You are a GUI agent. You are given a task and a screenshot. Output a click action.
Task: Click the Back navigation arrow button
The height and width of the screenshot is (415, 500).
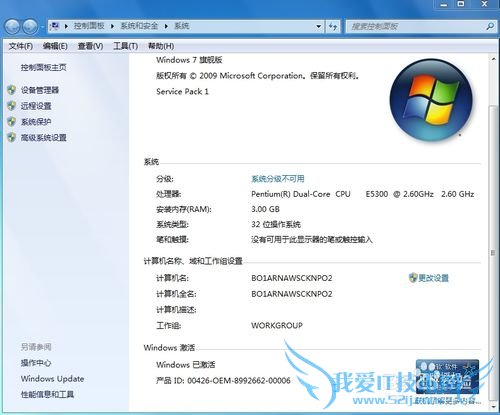point(12,26)
